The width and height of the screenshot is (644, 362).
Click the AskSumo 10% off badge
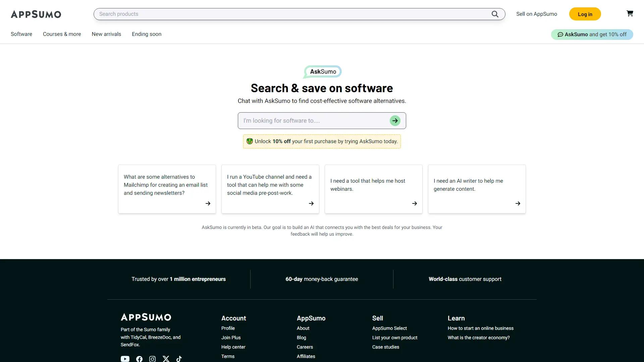(x=592, y=34)
